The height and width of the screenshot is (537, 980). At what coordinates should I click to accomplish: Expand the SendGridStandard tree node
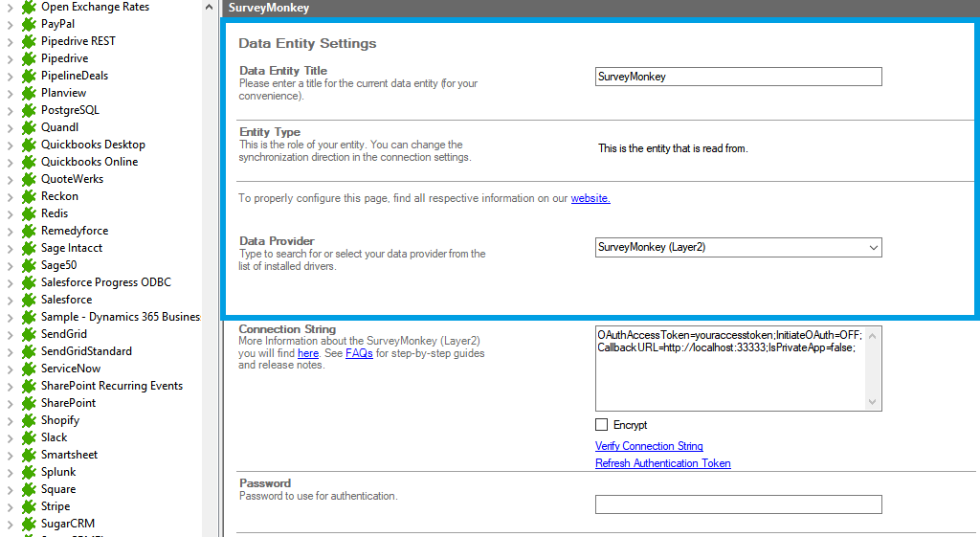coord(10,352)
